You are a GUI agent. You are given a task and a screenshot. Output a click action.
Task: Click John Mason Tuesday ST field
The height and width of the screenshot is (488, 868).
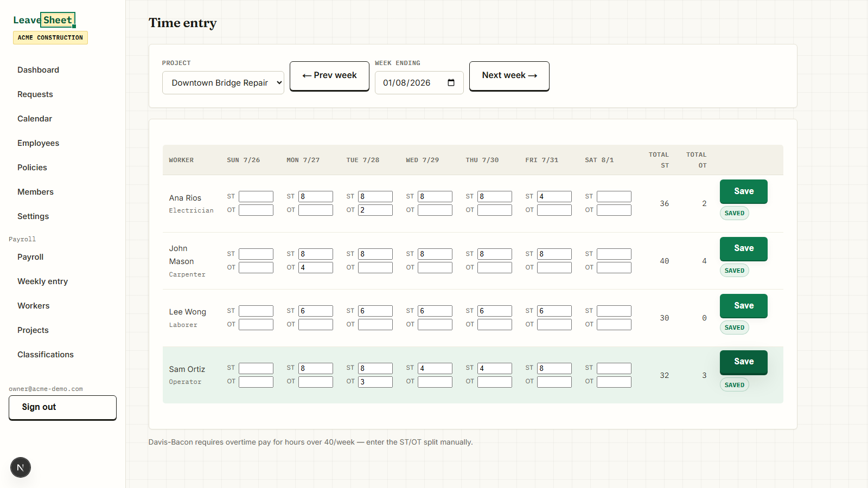(375, 254)
